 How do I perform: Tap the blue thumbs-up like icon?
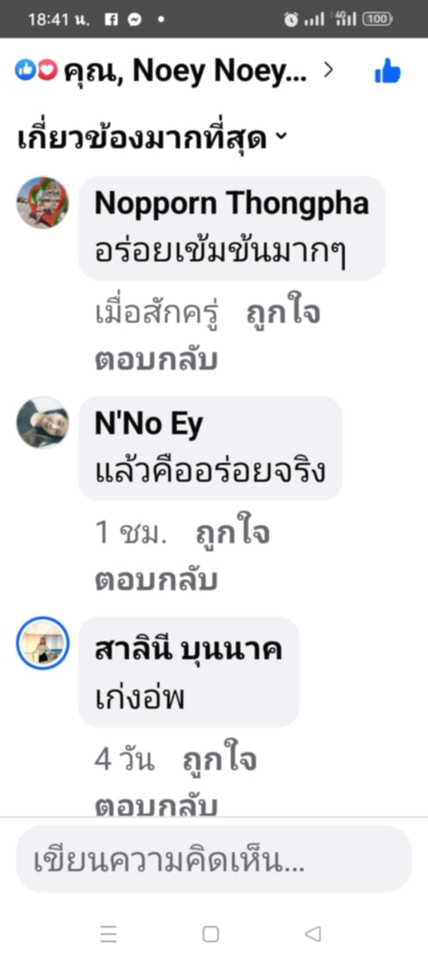[387, 72]
